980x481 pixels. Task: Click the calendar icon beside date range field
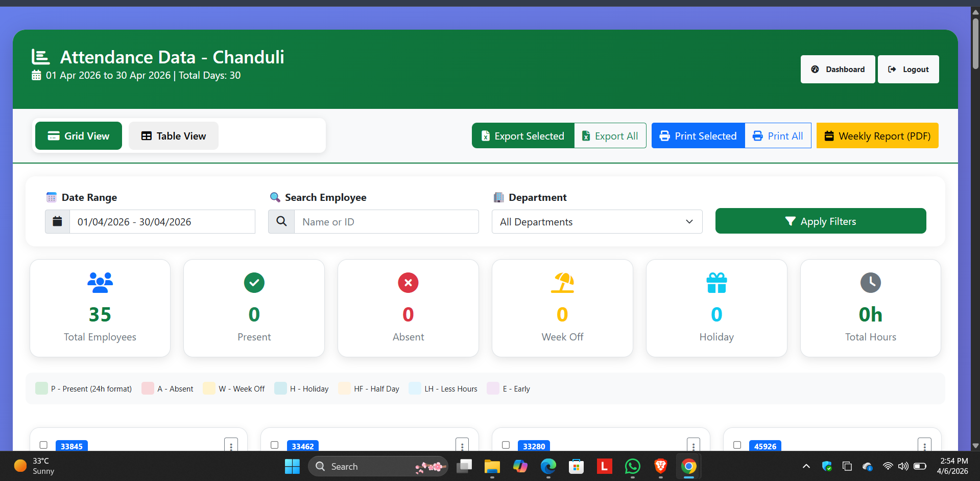point(57,221)
